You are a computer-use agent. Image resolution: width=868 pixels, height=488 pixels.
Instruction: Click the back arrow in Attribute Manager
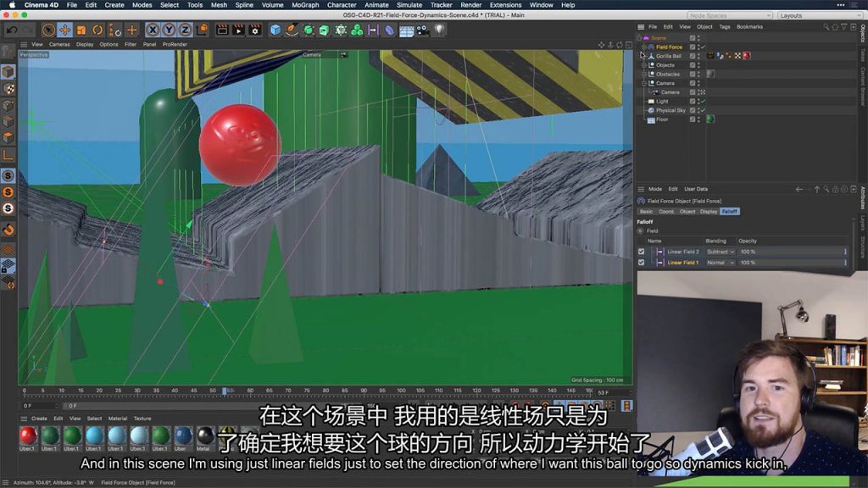tap(798, 189)
